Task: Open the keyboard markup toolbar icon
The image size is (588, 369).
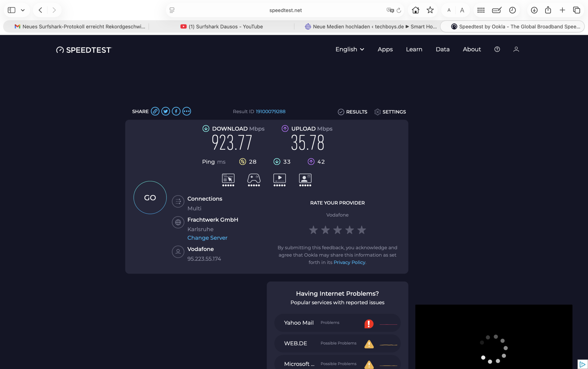Action: (497, 10)
